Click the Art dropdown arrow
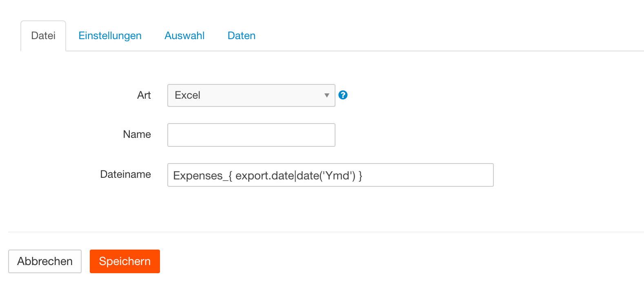This screenshot has height=283, width=644. point(326,95)
